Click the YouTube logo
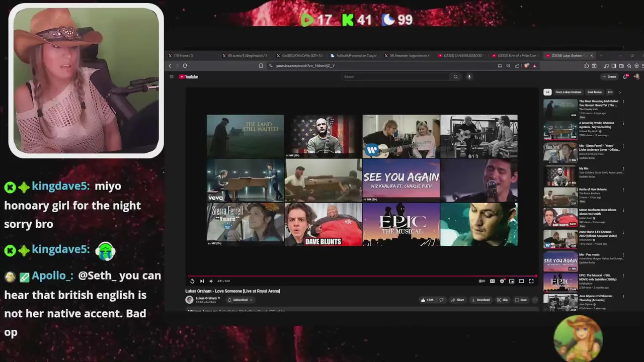The image size is (644, 362). coord(189,77)
